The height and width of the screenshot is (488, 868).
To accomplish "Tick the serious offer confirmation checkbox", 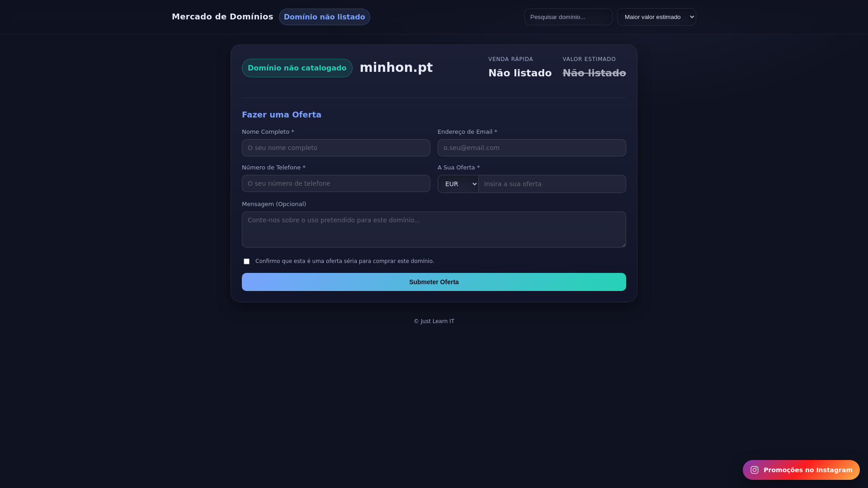I will pos(246,262).
